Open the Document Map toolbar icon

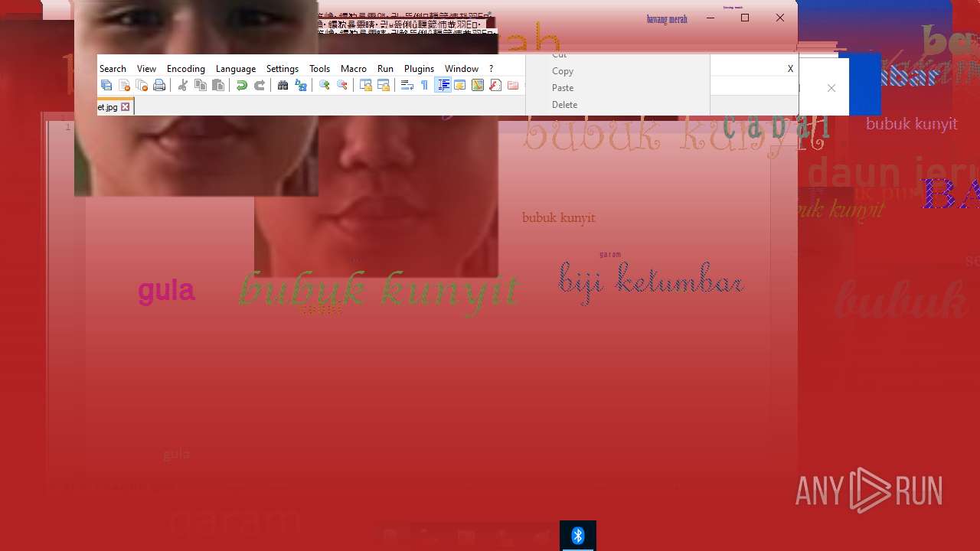click(478, 85)
